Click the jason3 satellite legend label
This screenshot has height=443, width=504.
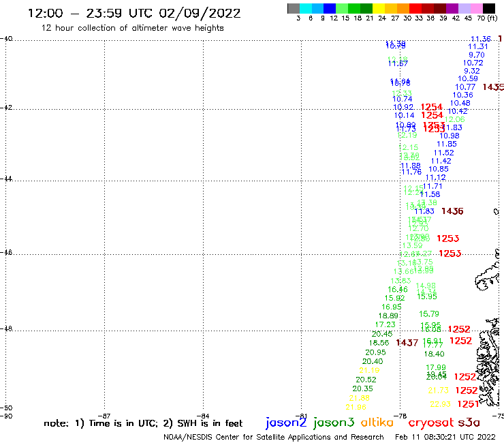pos(334,423)
